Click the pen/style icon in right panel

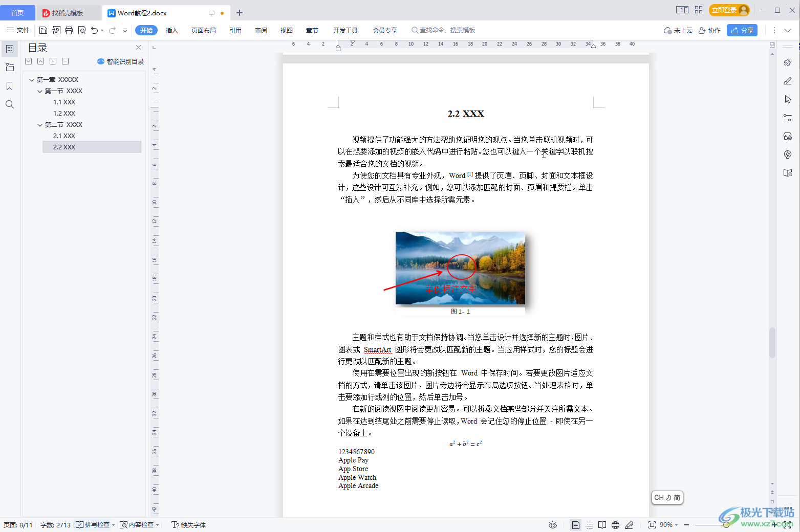pyautogui.click(x=788, y=81)
